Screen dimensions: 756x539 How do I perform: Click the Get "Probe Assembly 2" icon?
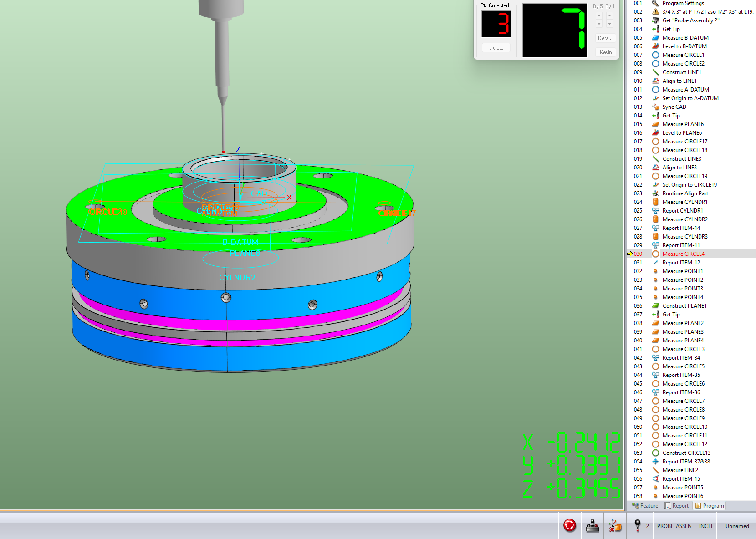tap(655, 20)
